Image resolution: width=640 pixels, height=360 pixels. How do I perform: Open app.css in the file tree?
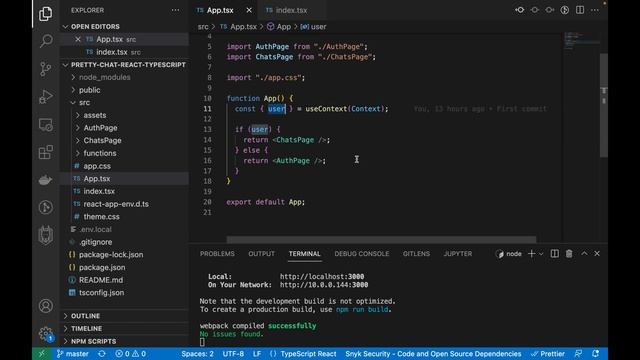point(124,166)
